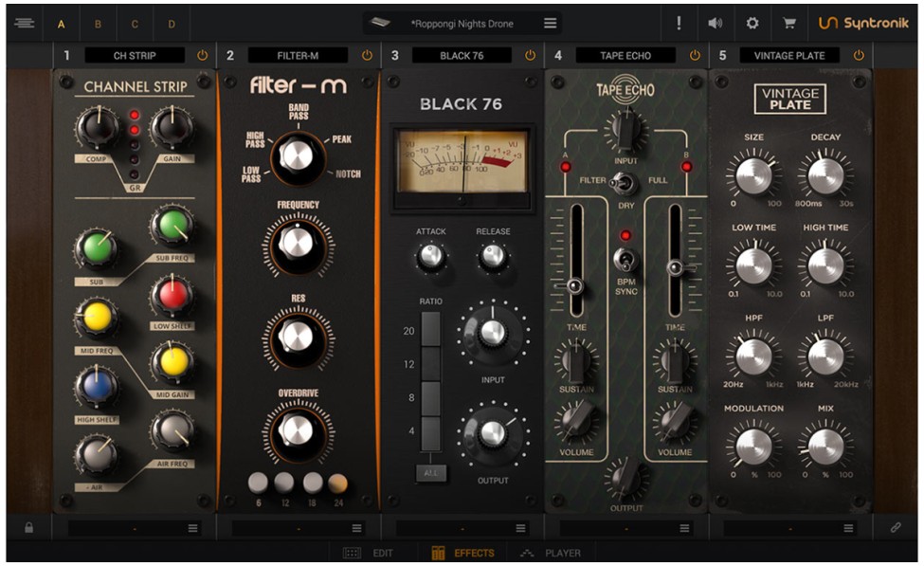The image size is (924, 566).
Task: Open the FILTER-M effect selector dropdown
Action: pos(298,56)
